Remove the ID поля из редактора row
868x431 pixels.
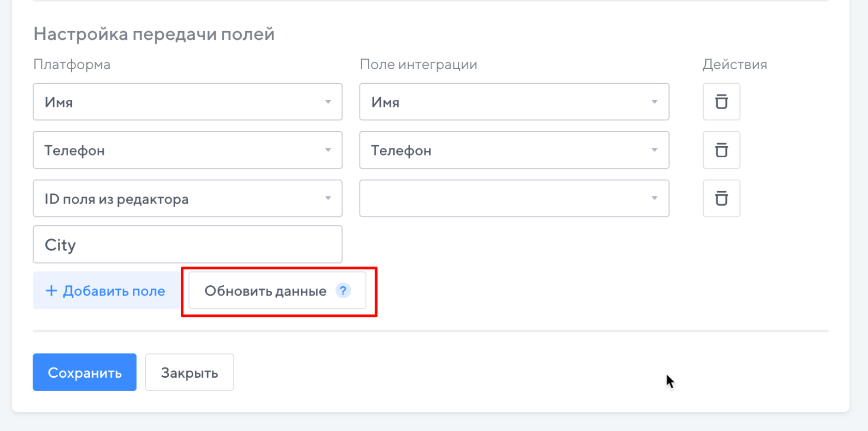pyautogui.click(x=721, y=198)
